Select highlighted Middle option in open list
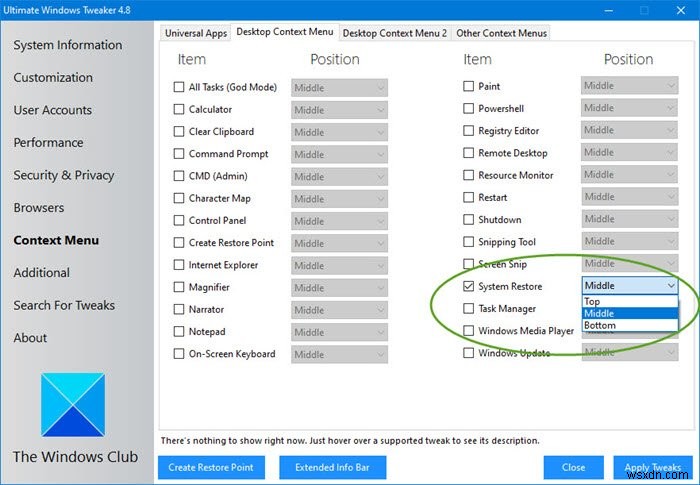 tap(630, 314)
